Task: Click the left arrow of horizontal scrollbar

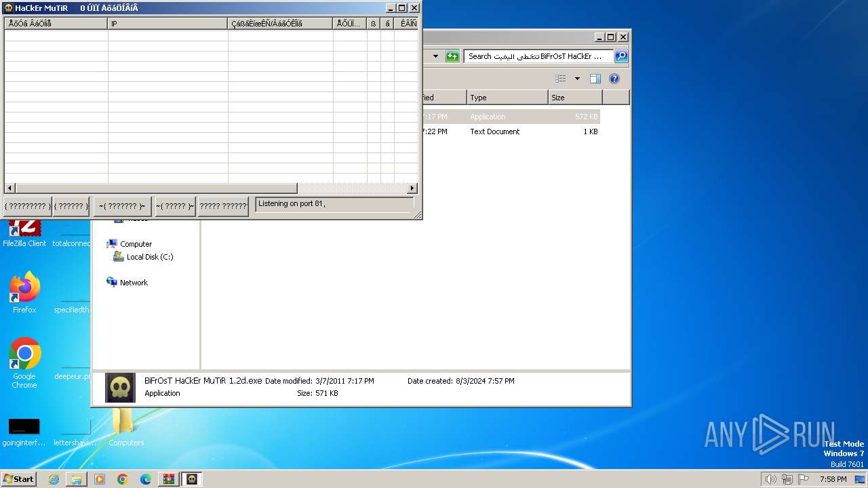Action: [9, 188]
